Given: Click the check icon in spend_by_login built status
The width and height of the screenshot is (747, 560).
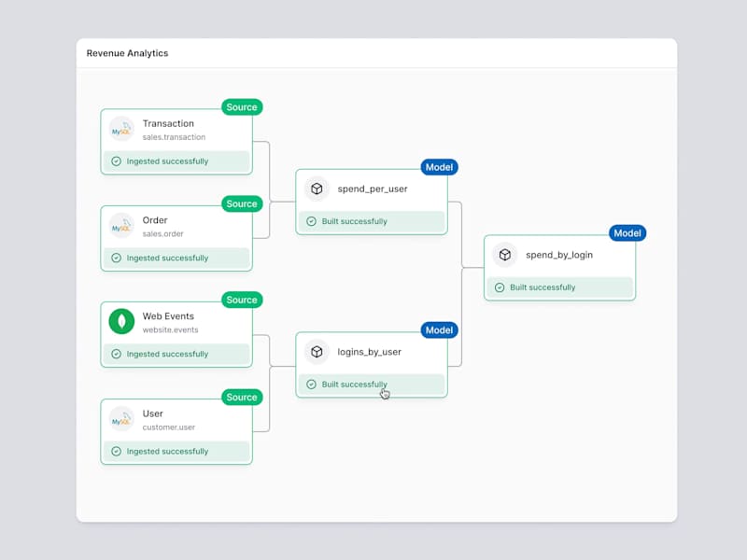Looking at the screenshot, I should point(500,287).
